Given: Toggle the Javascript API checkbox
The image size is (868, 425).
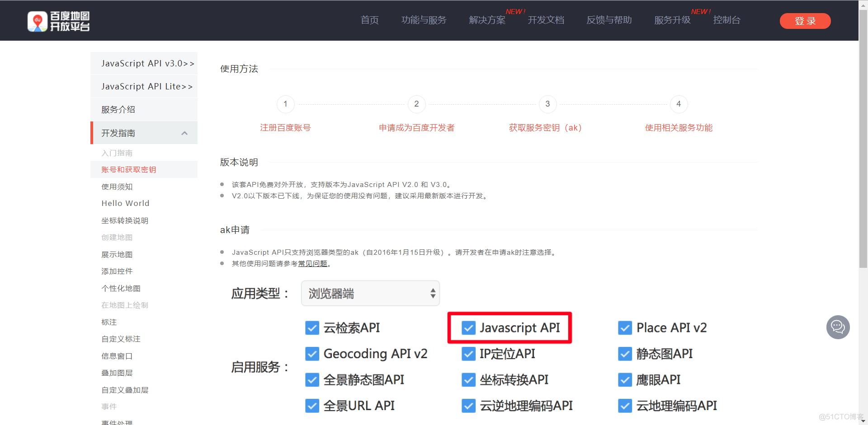Looking at the screenshot, I should tap(468, 328).
